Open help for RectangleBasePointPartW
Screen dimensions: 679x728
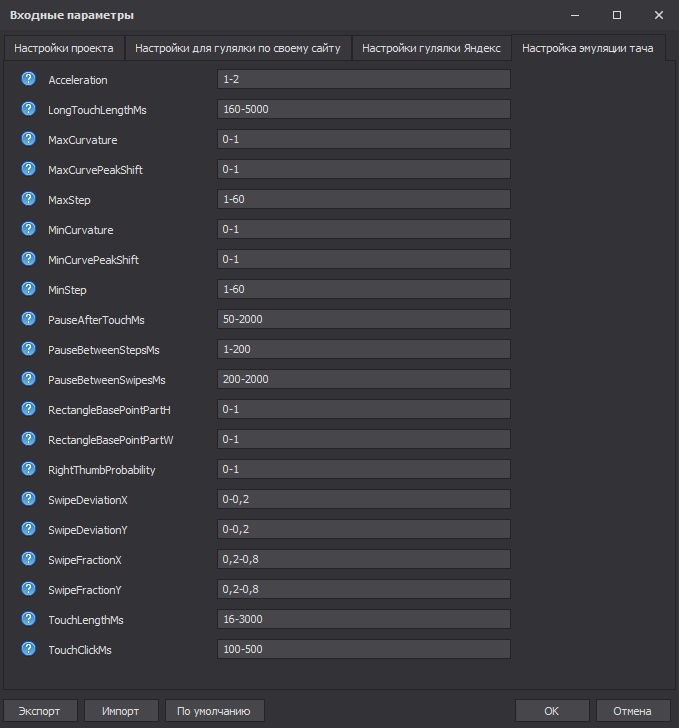[28, 439]
